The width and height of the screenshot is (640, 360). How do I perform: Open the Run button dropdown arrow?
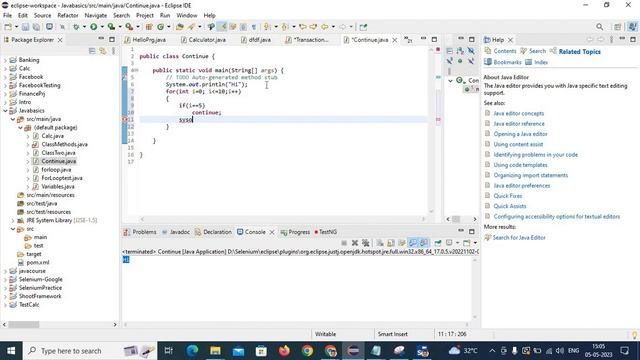point(102,27)
